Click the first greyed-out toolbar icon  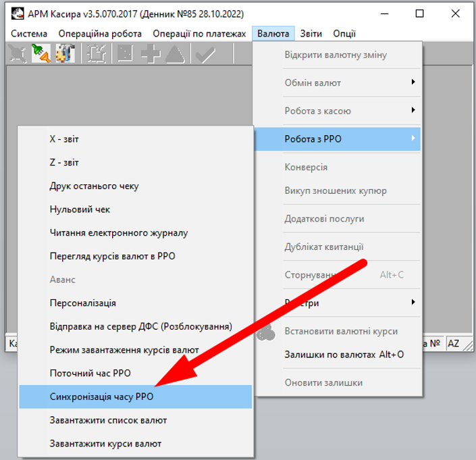click(16, 54)
